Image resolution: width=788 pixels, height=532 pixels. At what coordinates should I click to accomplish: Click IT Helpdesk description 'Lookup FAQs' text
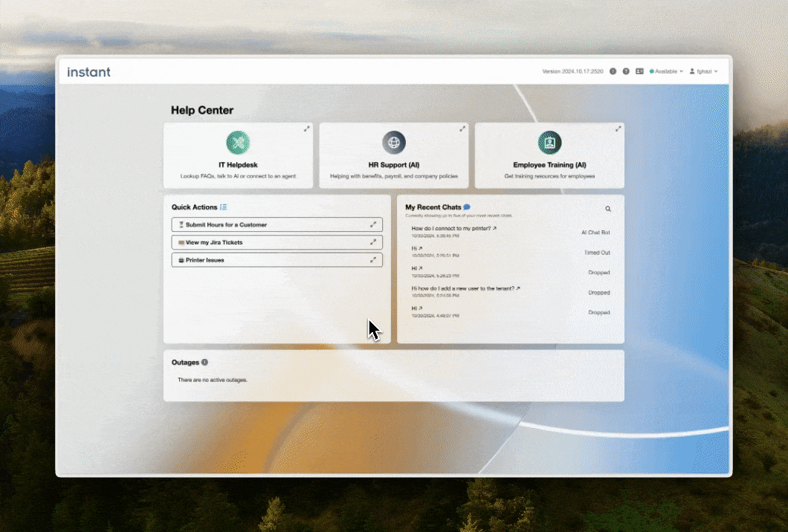click(x=238, y=176)
